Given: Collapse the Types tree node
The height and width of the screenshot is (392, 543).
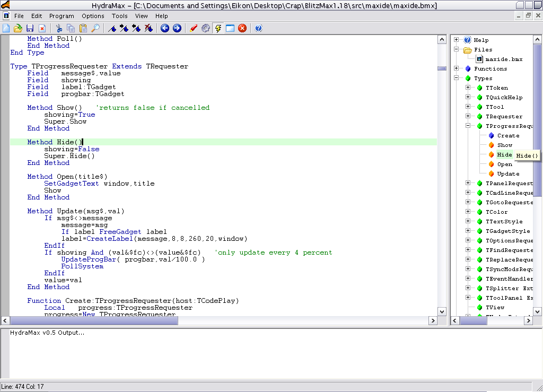Looking at the screenshot, I should 457,78.
